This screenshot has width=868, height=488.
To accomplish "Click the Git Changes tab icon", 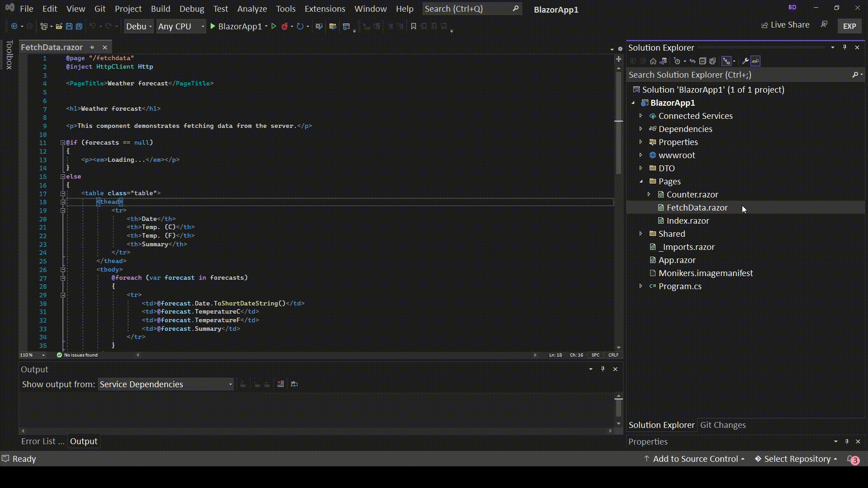I will point(722,425).
